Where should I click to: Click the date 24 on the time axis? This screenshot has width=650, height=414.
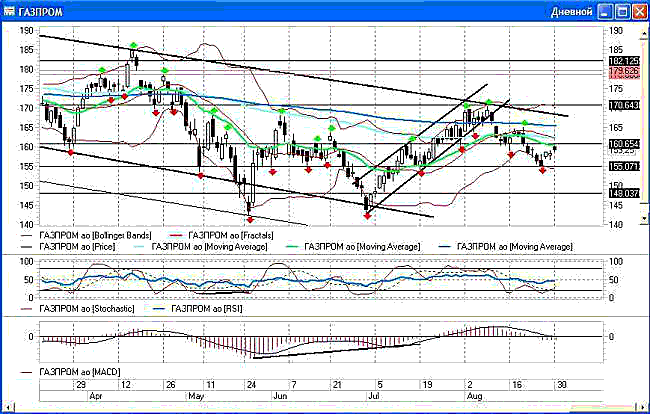(x=251, y=385)
